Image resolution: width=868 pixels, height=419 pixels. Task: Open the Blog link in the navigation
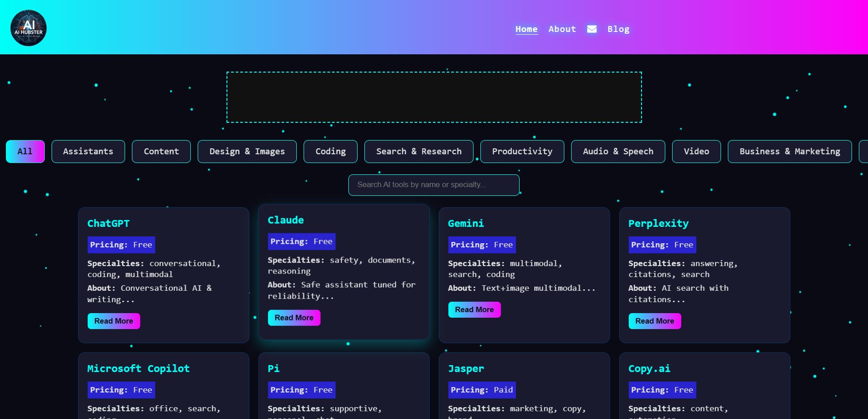click(618, 29)
